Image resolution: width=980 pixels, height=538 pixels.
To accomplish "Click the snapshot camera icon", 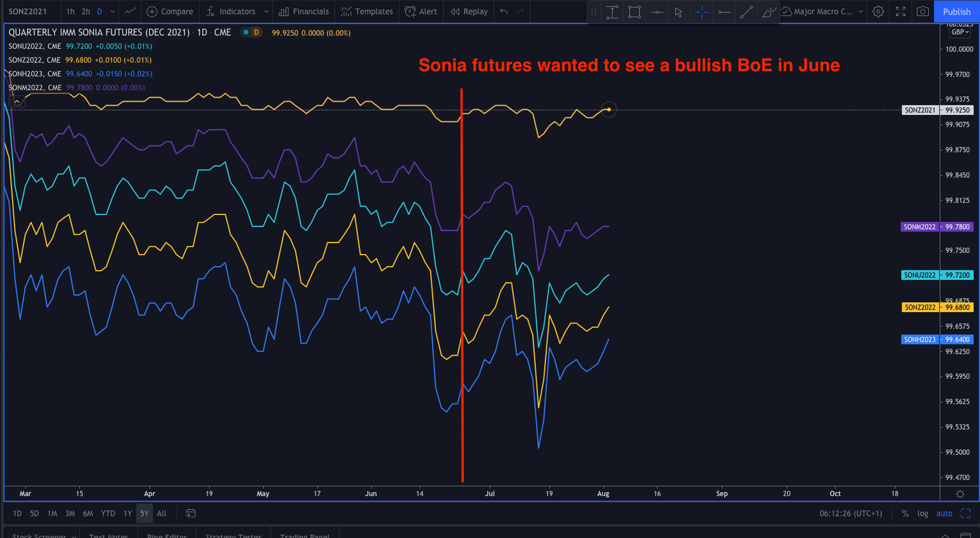I will (x=923, y=11).
